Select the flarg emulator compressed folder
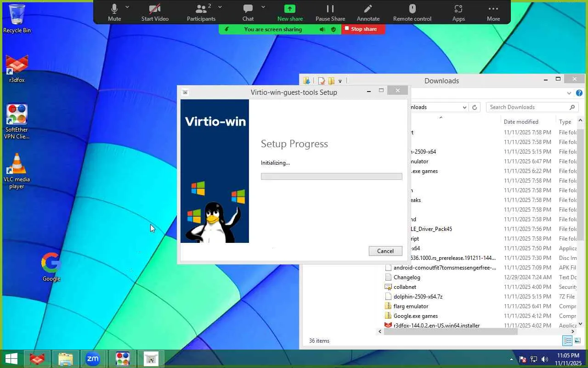 click(x=411, y=306)
